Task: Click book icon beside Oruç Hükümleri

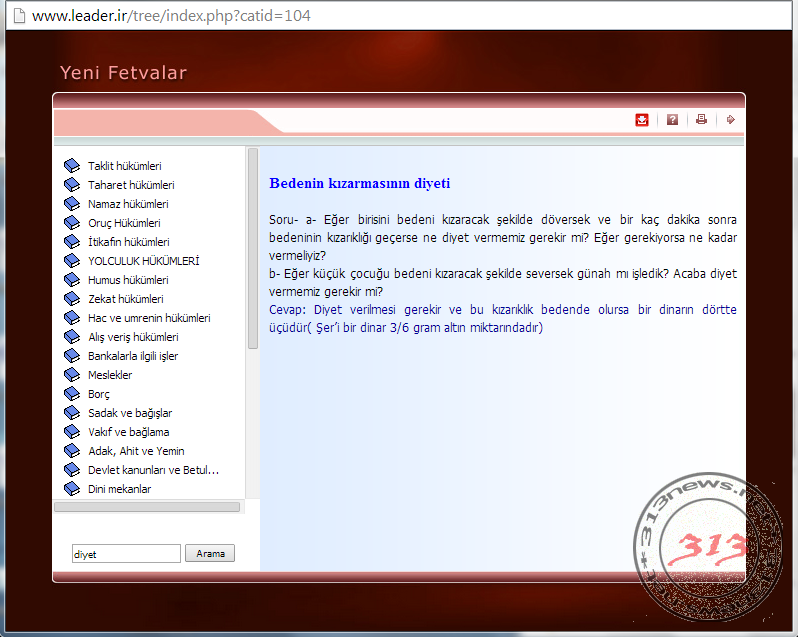Action: (x=72, y=222)
